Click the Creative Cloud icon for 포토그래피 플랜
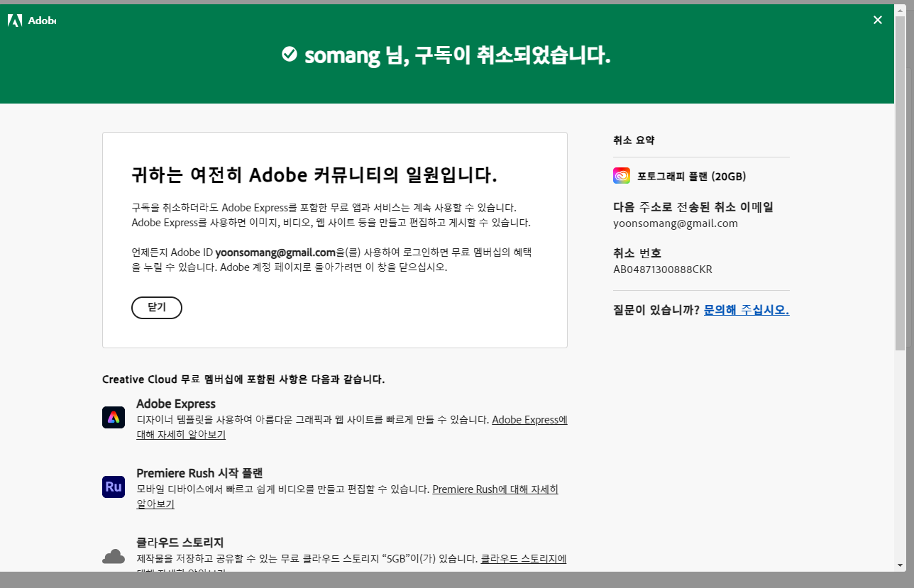The image size is (914, 588). [622, 176]
